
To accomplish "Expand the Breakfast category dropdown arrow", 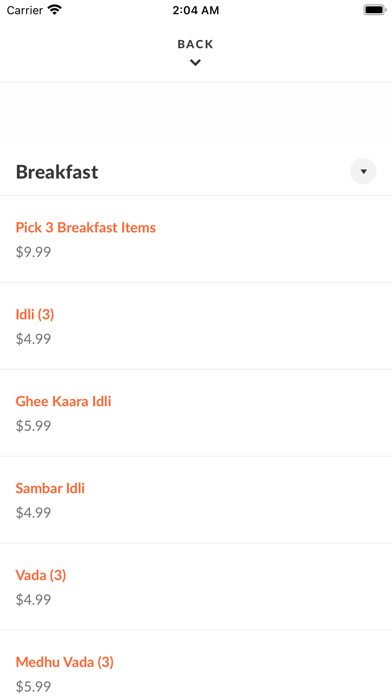I will coord(363,171).
